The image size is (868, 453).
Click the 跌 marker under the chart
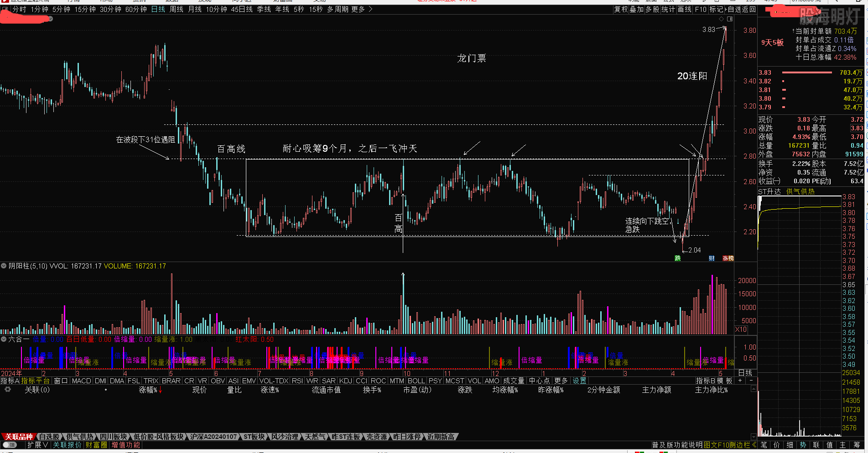pos(678,258)
